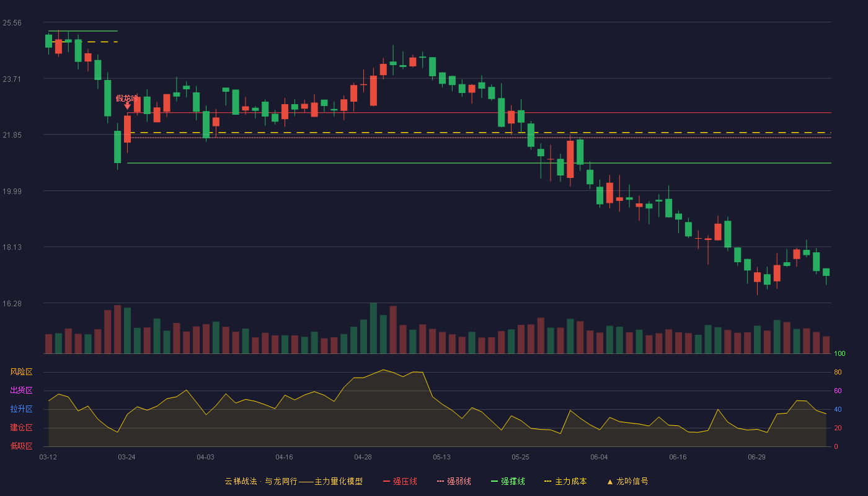
Task: Toggle the 强撑线 legend item
Action: [508, 481]
